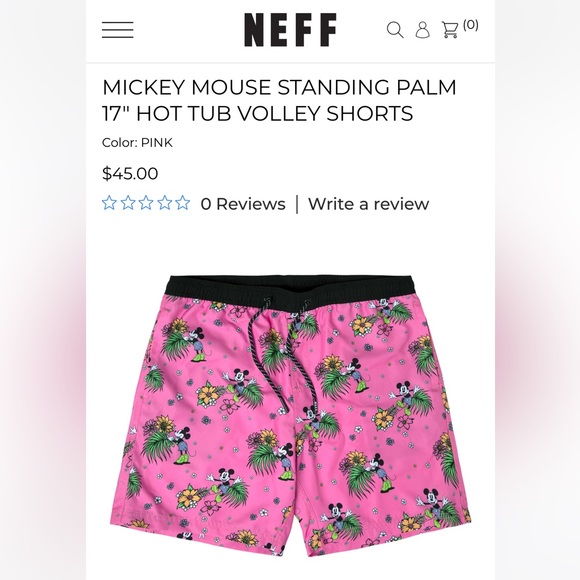Click the Write a review link

point(368,204)
